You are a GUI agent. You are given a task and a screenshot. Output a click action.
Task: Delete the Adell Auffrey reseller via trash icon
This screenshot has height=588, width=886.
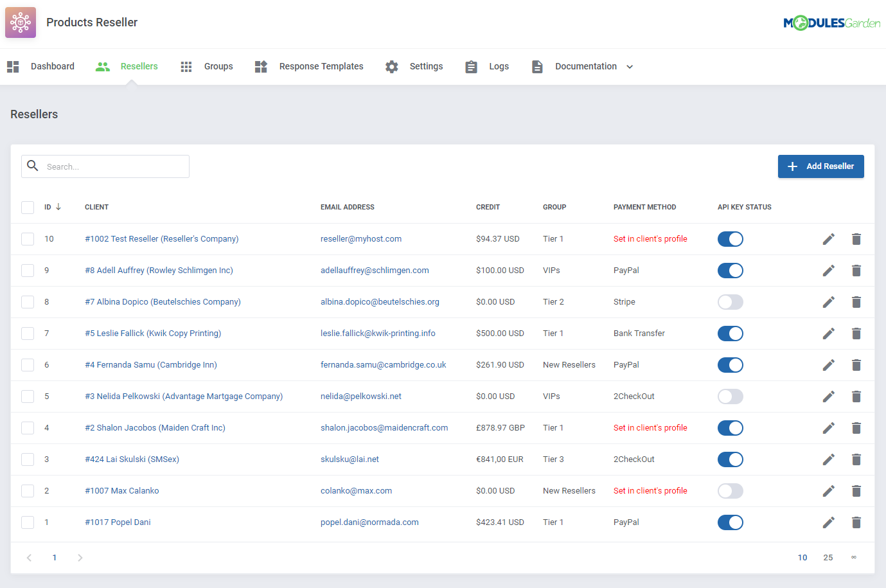click(856, 271)
